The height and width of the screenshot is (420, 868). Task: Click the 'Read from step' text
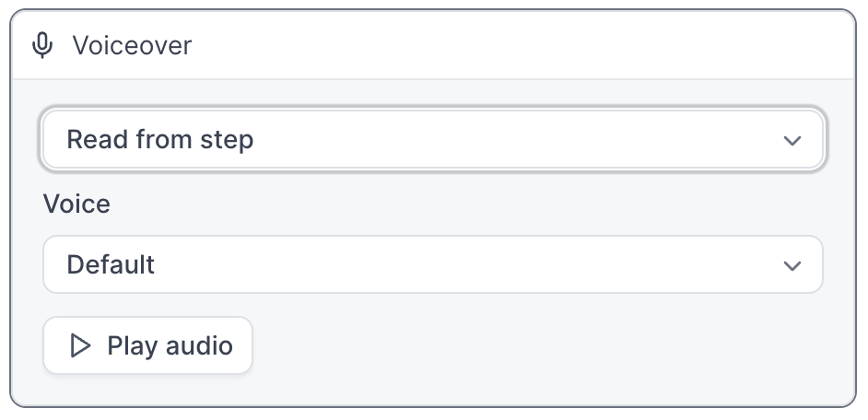click(x=160, y=139)
